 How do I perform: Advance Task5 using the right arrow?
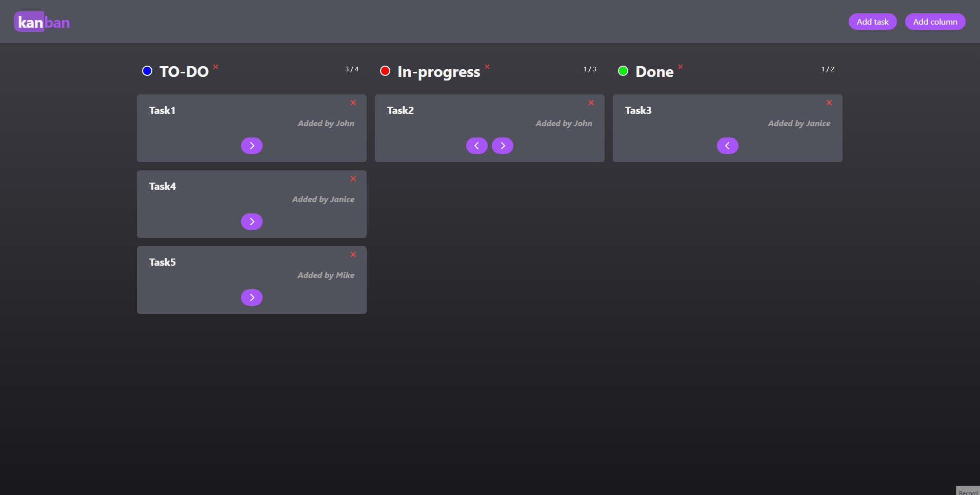pyautogui.click(x=252, y=298)
